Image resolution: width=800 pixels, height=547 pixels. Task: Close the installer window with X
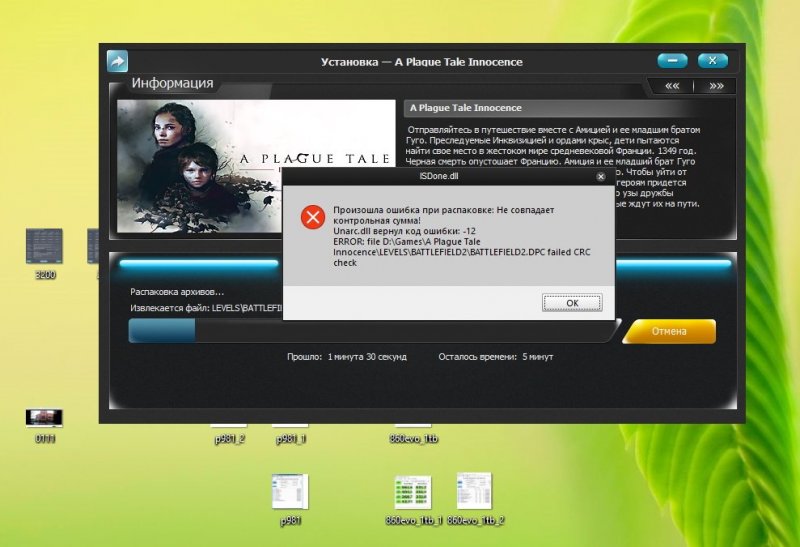click(x=712, y=61)
